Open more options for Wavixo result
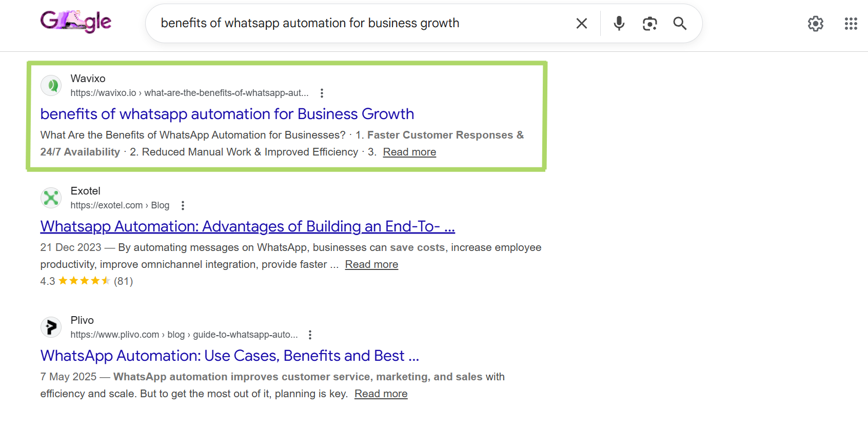 point(322,93)
